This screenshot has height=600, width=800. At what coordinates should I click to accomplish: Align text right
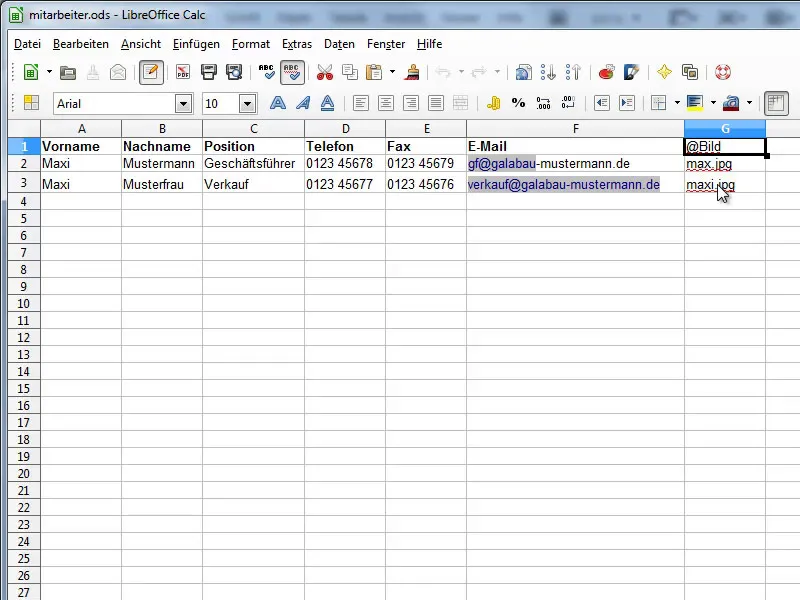click(x=411, y=104)
